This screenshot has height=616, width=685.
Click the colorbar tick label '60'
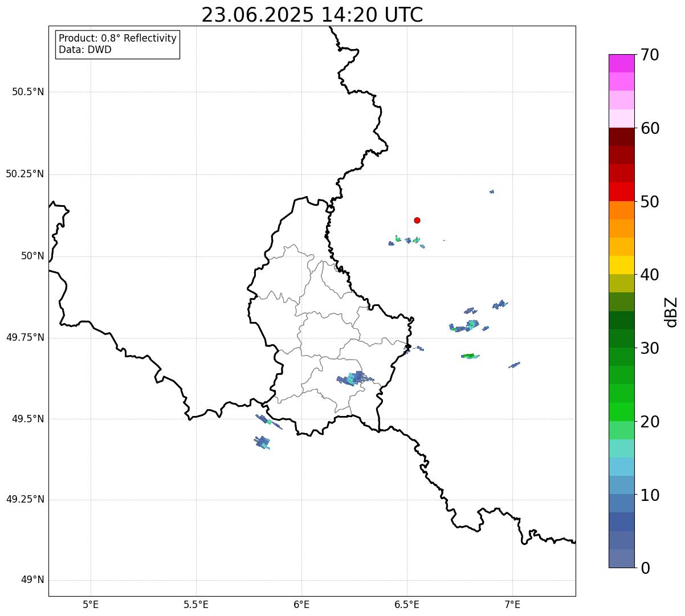(650, 128)
